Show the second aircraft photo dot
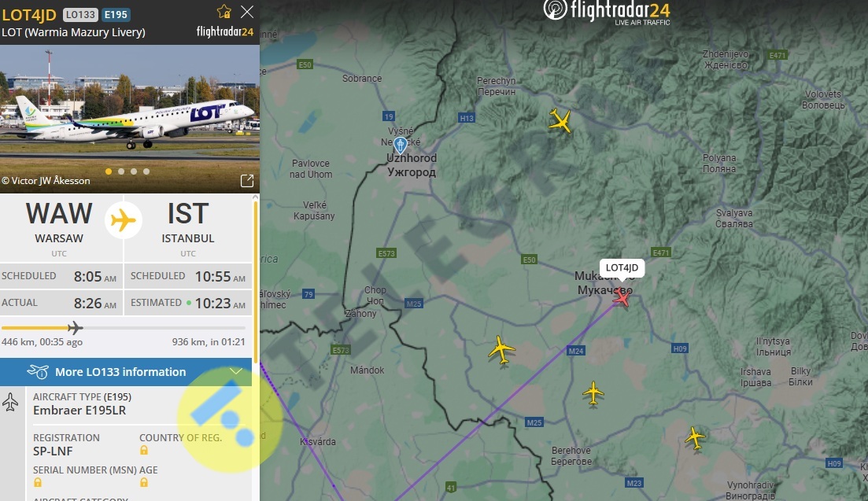The height and width of the screenshot is (501, 868). (121, 171)
